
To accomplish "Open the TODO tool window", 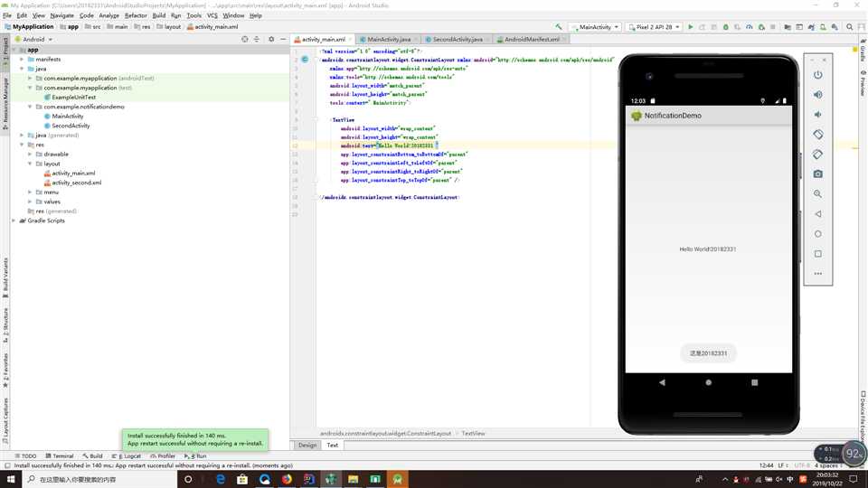I will tap(25, 455).
